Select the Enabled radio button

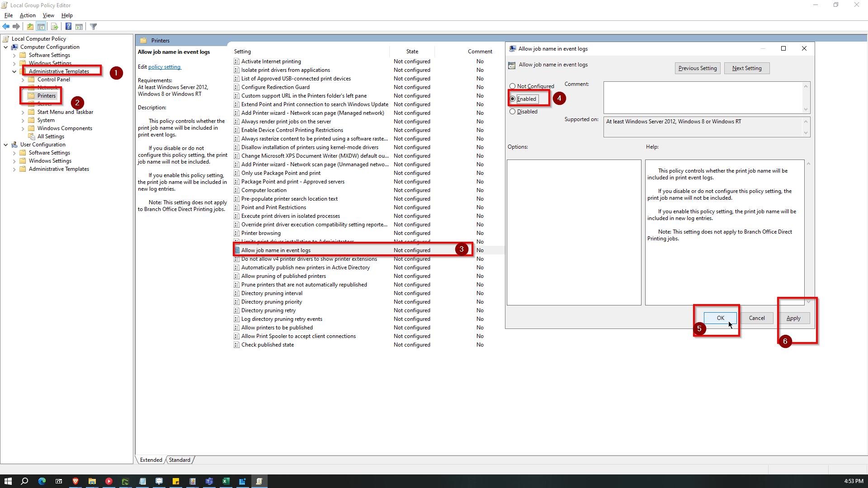click(512, 99)
